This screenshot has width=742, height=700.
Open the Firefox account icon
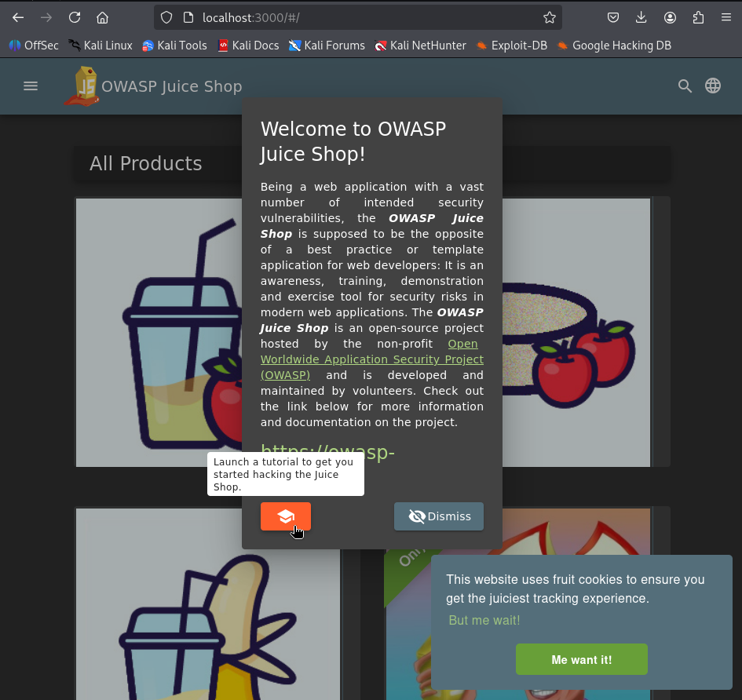tap(670, 18)
